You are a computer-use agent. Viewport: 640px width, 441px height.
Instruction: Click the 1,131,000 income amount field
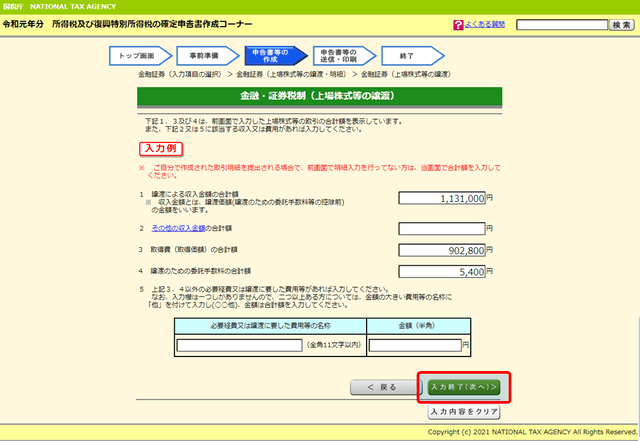(x=442, y=198)
